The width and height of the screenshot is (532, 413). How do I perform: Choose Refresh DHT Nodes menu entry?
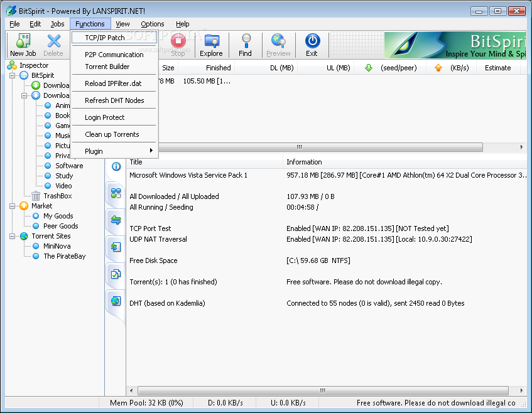[115, 100]
